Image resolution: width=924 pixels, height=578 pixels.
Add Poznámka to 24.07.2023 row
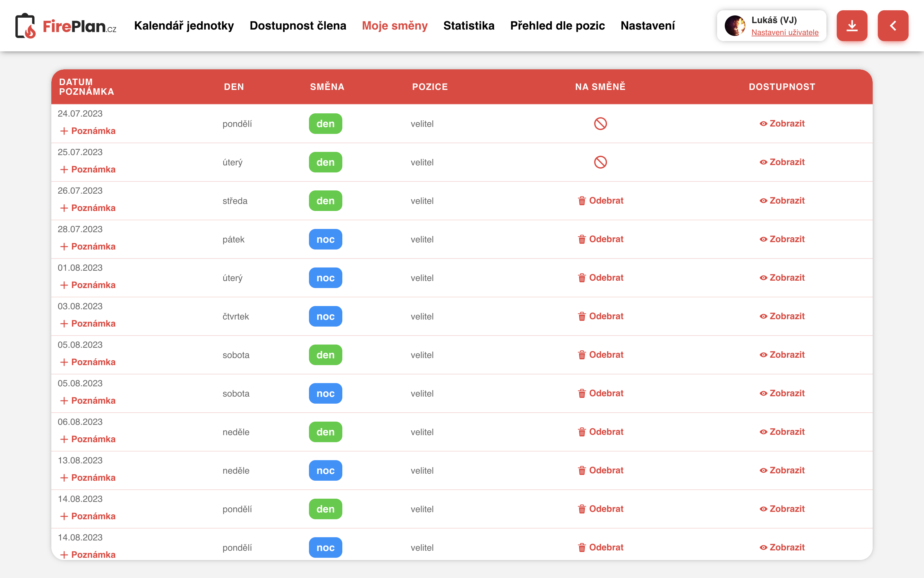click(x=88, y=131)
